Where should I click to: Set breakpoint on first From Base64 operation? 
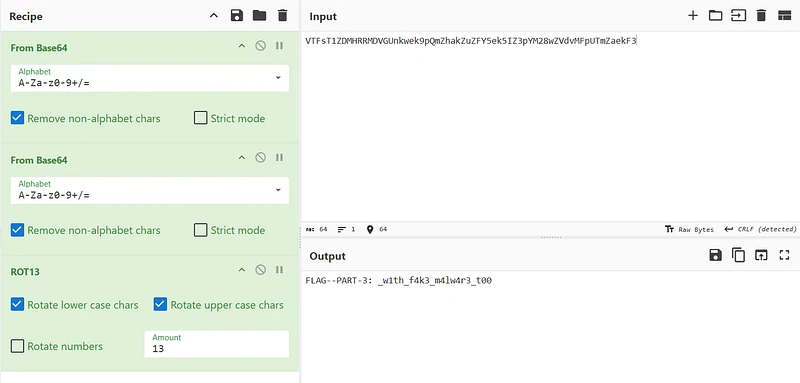(279, 46)
